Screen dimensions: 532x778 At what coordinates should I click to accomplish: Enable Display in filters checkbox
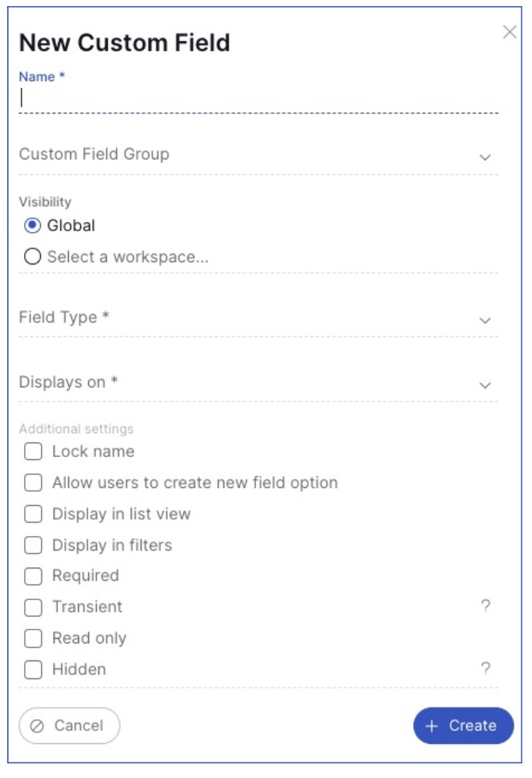pos(33,545)
